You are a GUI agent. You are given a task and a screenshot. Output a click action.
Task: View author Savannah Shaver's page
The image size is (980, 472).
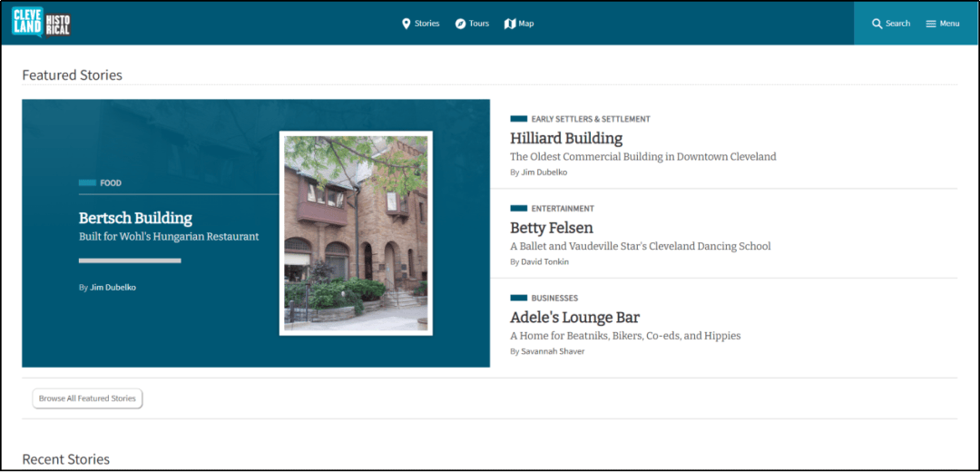553,351
